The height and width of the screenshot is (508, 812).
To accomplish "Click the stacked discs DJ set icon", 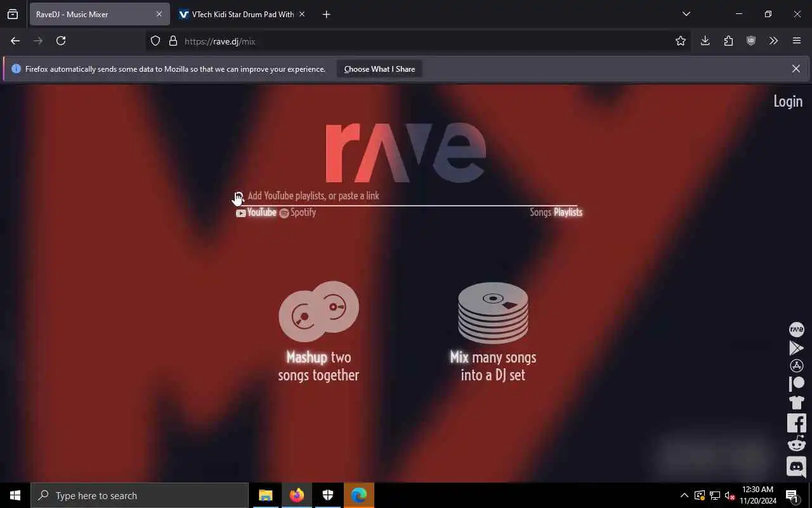I will coord(493,312).
